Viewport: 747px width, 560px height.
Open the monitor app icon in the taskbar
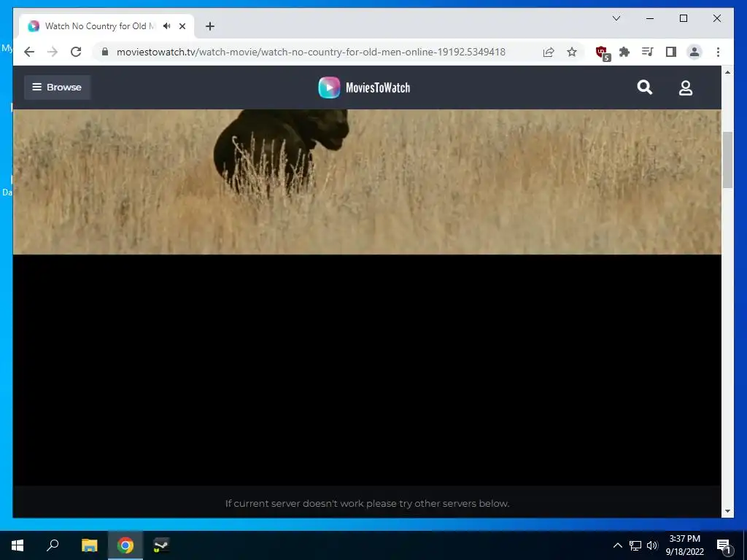161,545
